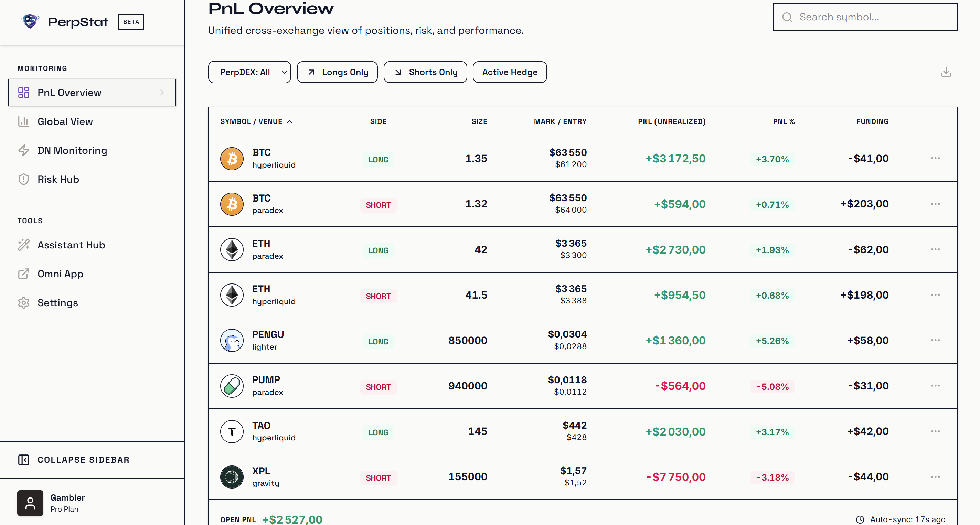Click the PerpStat shield logo
Image resolution: width=980 pixels, height=525 pixels.
[30, 22]
